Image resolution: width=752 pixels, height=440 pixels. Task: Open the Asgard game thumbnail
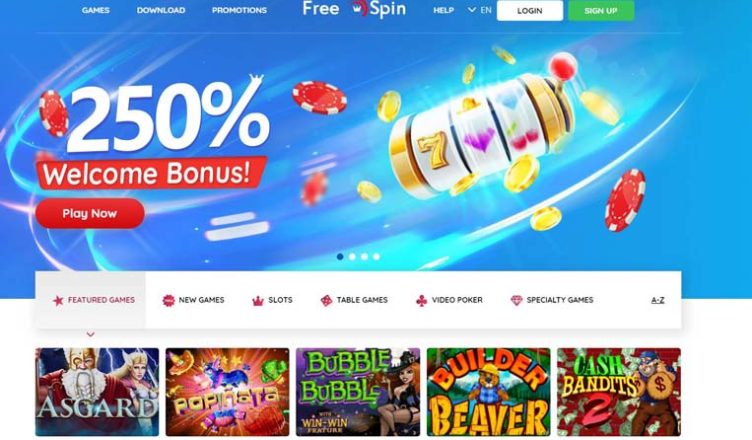97,392
